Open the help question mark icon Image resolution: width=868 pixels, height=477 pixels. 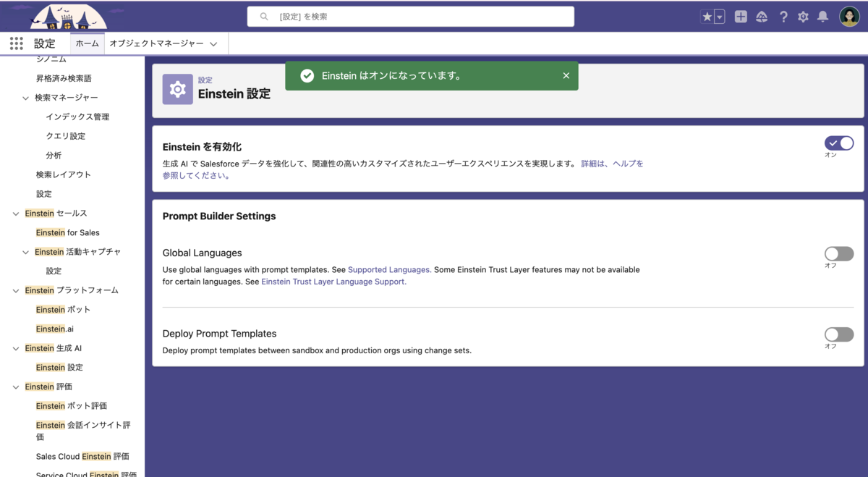pyautogui.click(x=783, y=17)
